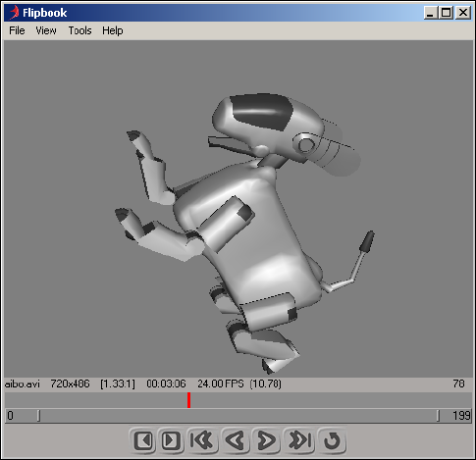The width and height of the screenshot is (476, 460).
Task: Open the Tools menu
Action: point(79,30)
